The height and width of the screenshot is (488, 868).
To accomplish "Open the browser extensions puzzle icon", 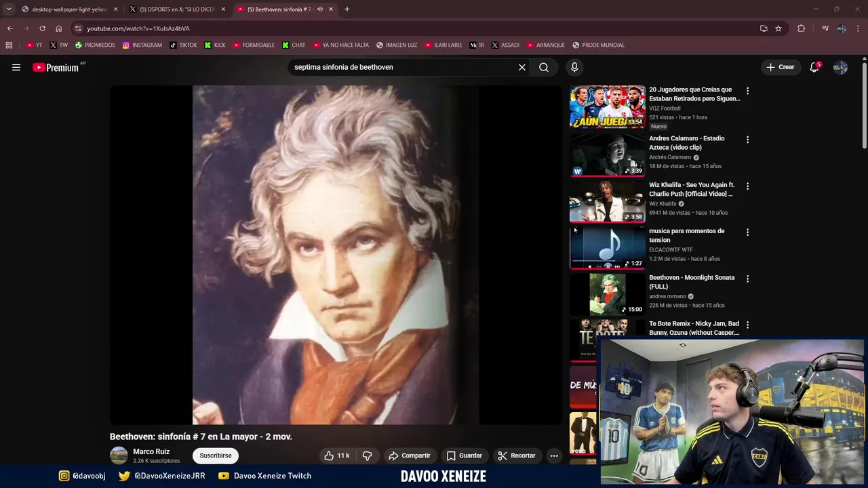I will (x=801, y=28).
